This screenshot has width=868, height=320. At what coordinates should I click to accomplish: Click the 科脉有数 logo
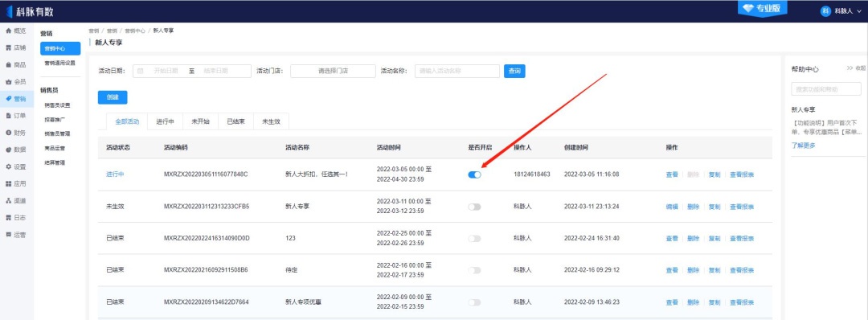(x=30, y=11)
